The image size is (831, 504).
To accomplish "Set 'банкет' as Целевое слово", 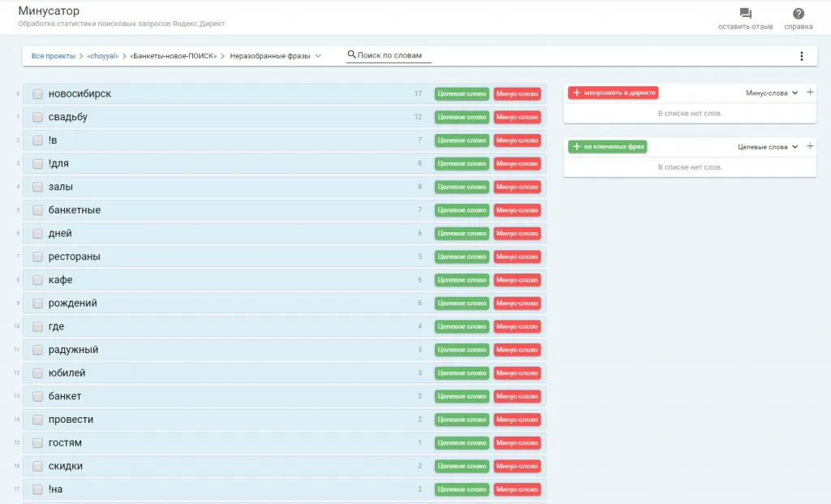I will [462, 396].
